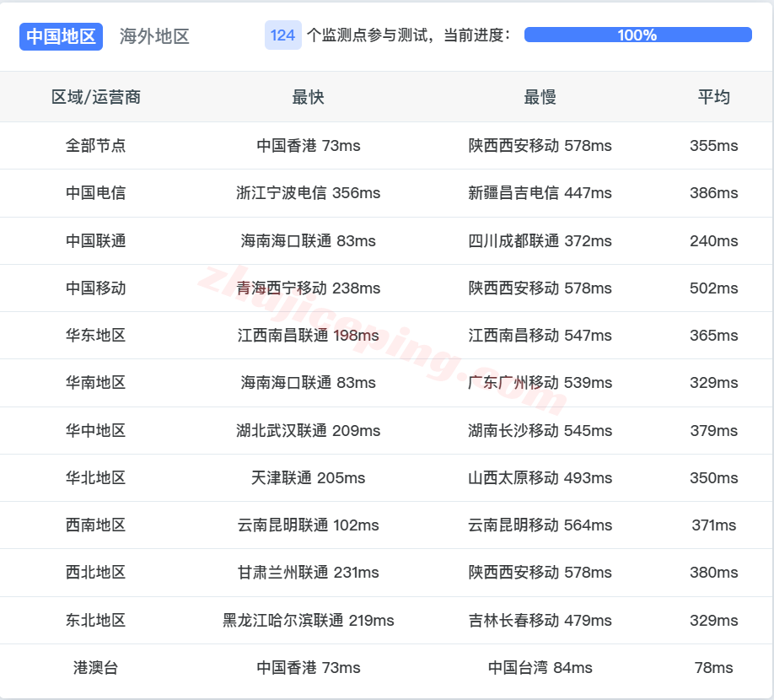This screenshot has width=774, height=700.
Task: Click 湖北武汉联通 209ms cell
Action: pyautogui.click(x=309, y=431)
